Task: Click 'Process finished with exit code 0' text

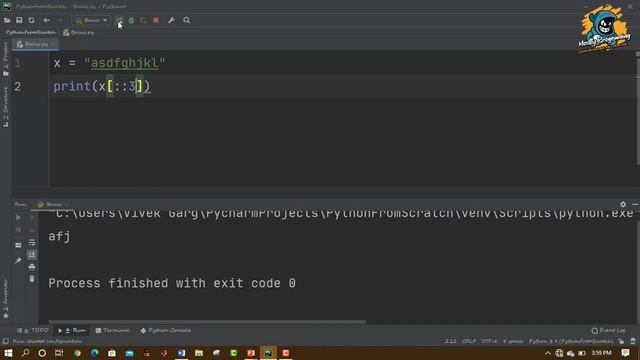Action: [x=172, y=283]
